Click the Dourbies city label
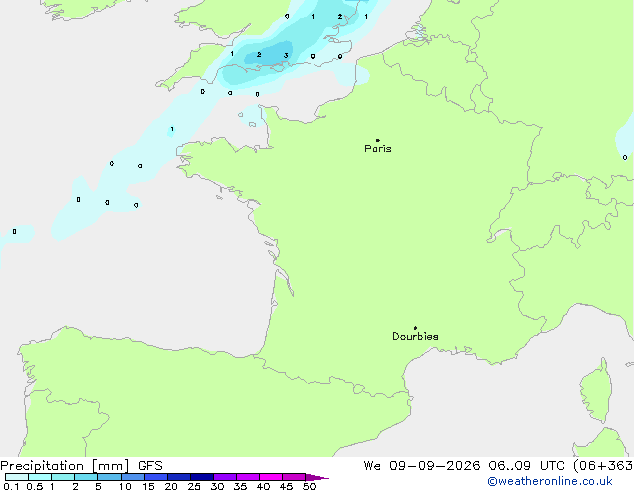 (415, 336)
